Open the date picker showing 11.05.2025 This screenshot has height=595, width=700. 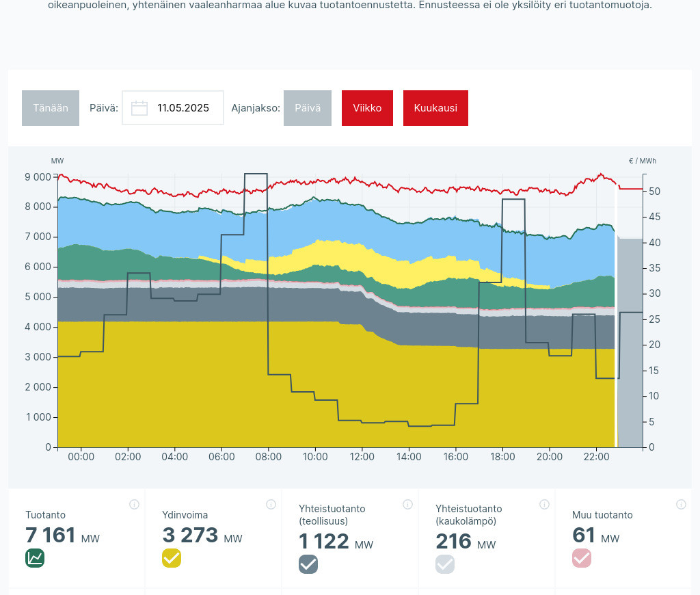[183, 108]
